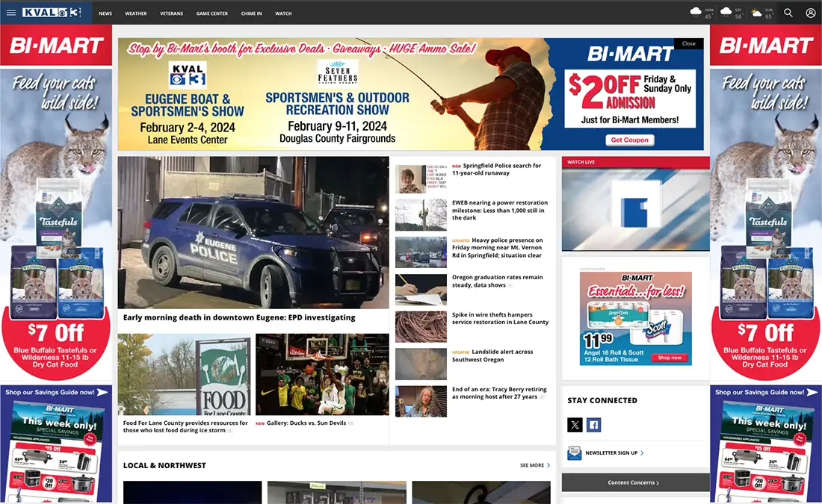Open Heavy police presence Mt. Vernon Rd story
Screen dimensions: 822x504
point(498,248)
